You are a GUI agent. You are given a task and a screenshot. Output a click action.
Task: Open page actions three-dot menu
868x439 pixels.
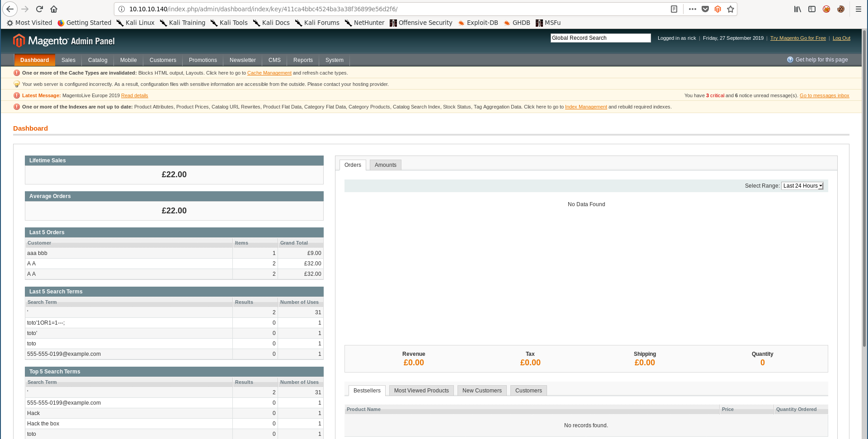692,9
